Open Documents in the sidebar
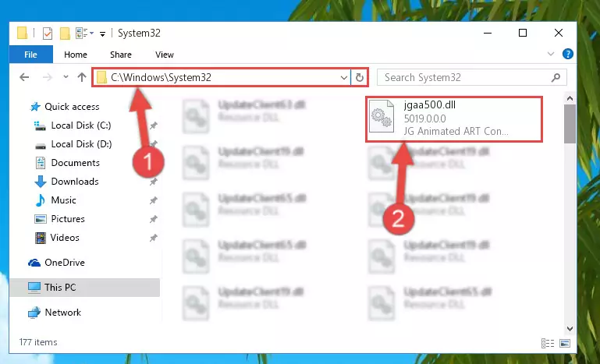Screen dimensions: 600x364 coord(75,163)
